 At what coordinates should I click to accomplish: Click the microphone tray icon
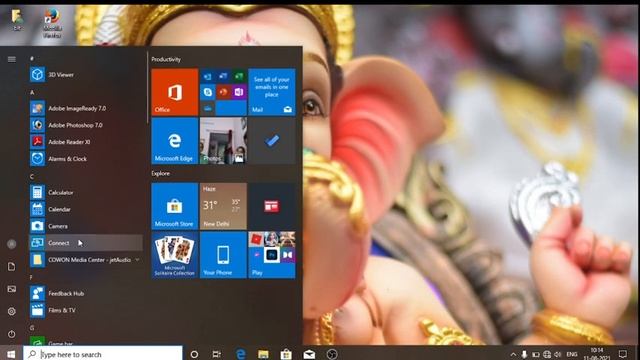pyautogui.click(x=524, y=354)
